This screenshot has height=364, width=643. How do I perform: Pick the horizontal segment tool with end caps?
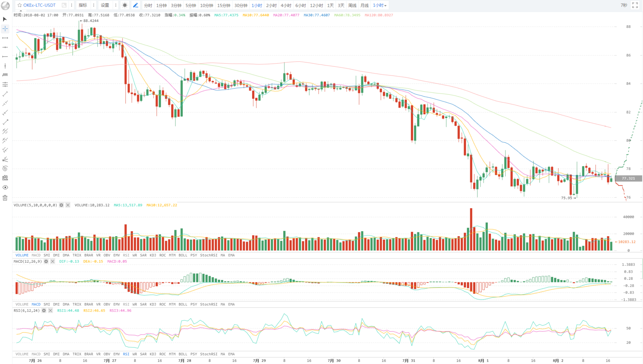pyautogui.click(x=5, y=38)
